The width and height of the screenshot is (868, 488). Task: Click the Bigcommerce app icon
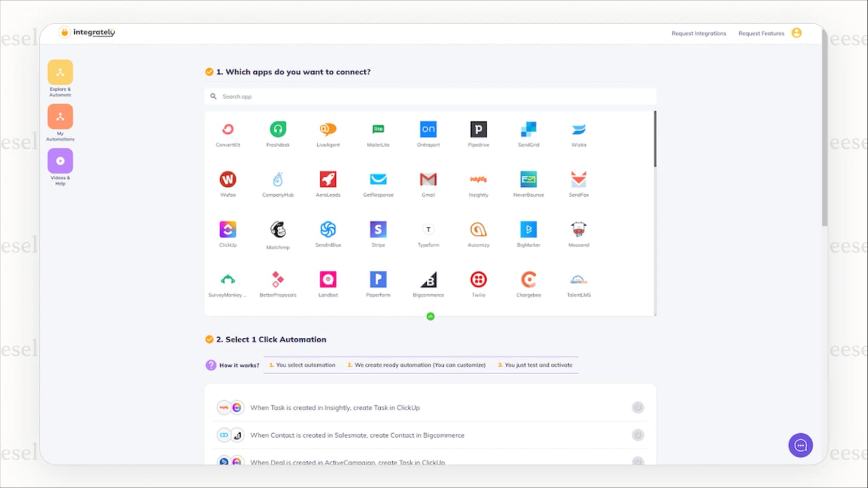(x=428, y=279)
